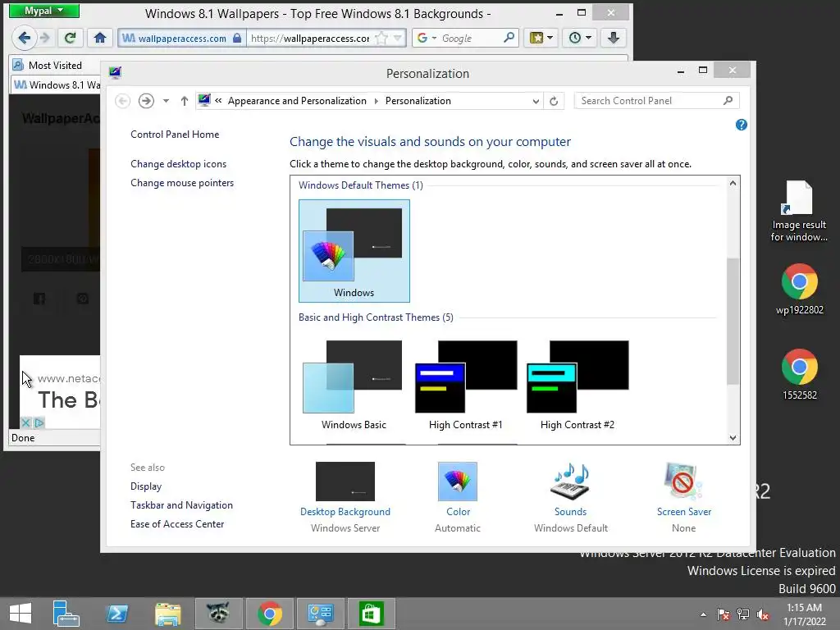
Task: Close the ad with X icon
Action: (25, 422)
